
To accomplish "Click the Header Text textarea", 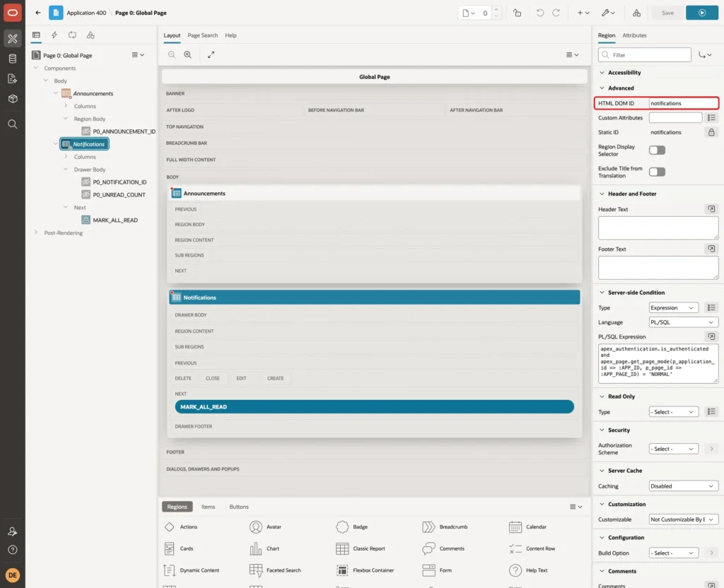I will coord(658,228).
